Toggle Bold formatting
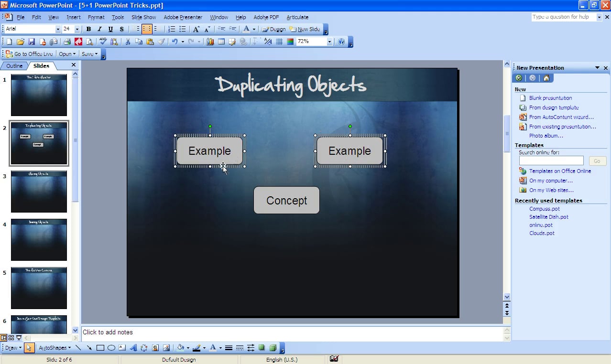 [88, 29]
